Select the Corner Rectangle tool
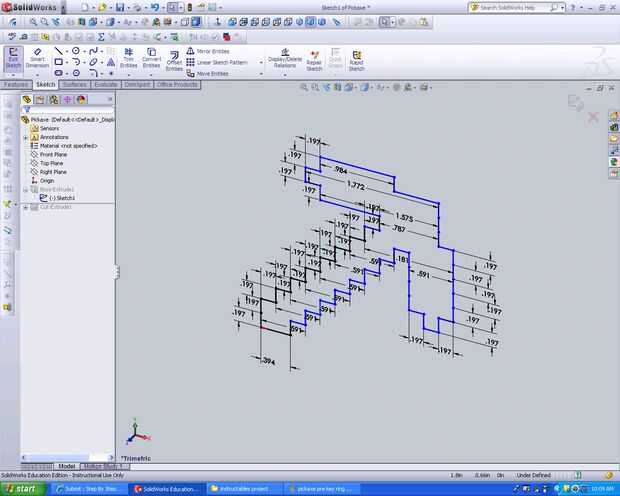Screen dimensions: 620x496 [x=59, y=62]
